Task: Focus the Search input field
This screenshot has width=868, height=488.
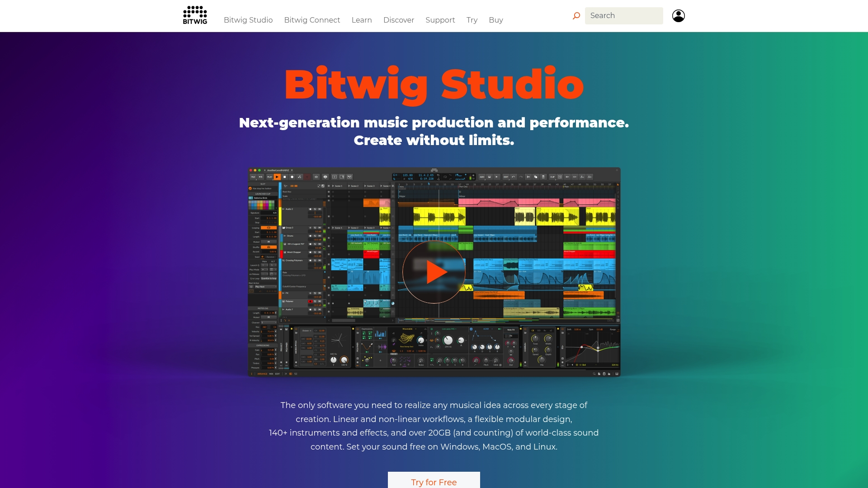Action: click(x=624, y=16)
